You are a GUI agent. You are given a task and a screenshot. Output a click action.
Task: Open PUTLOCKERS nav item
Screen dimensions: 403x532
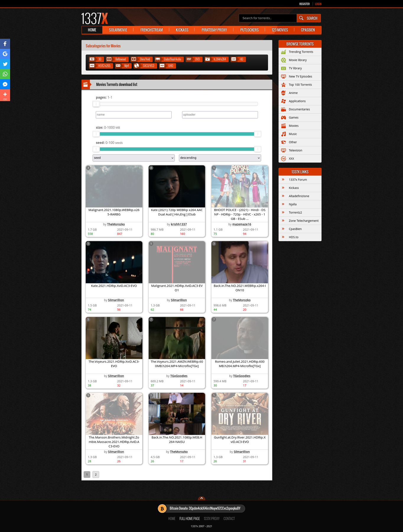point(249,30)
